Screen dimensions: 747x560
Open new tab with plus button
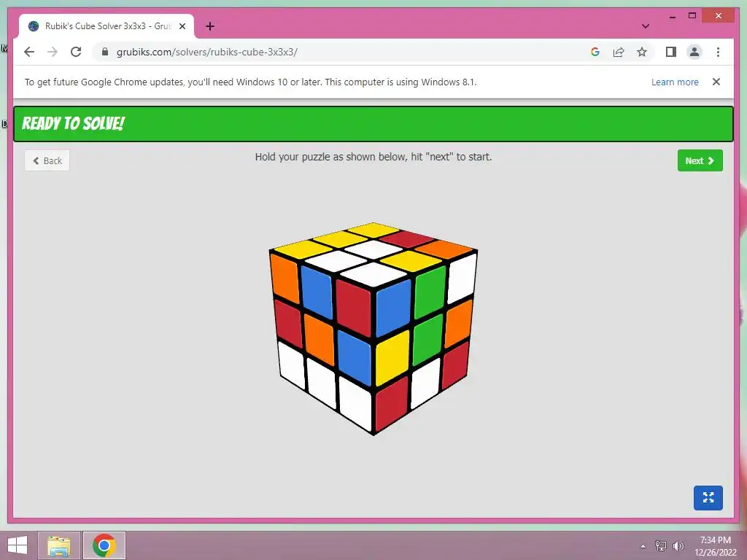210,26
